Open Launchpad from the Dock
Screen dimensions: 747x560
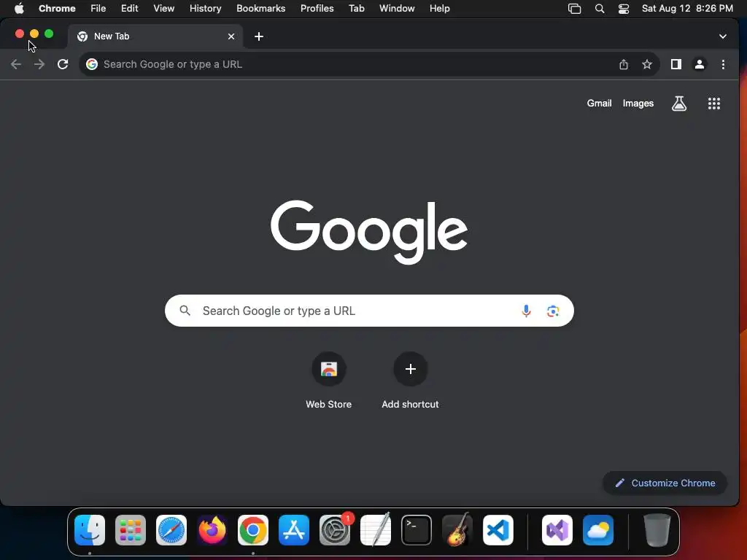coord(131,530)
